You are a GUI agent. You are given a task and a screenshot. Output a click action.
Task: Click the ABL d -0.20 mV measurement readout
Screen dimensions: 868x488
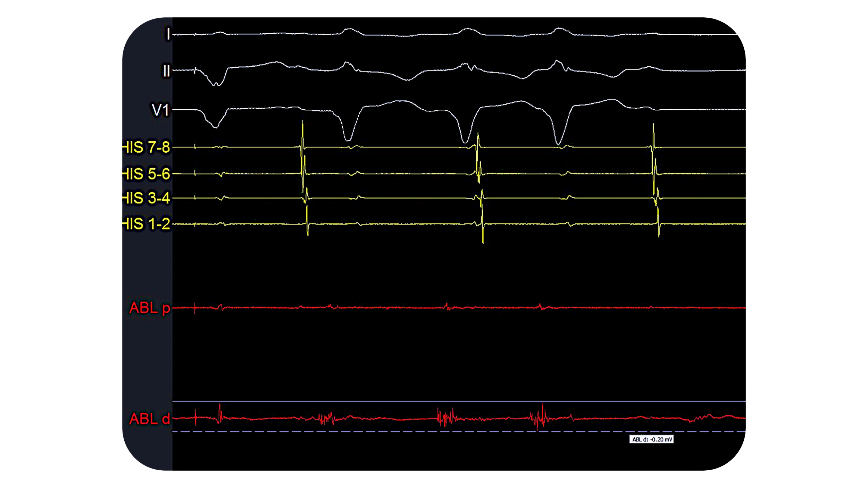(x=651, y=439)
